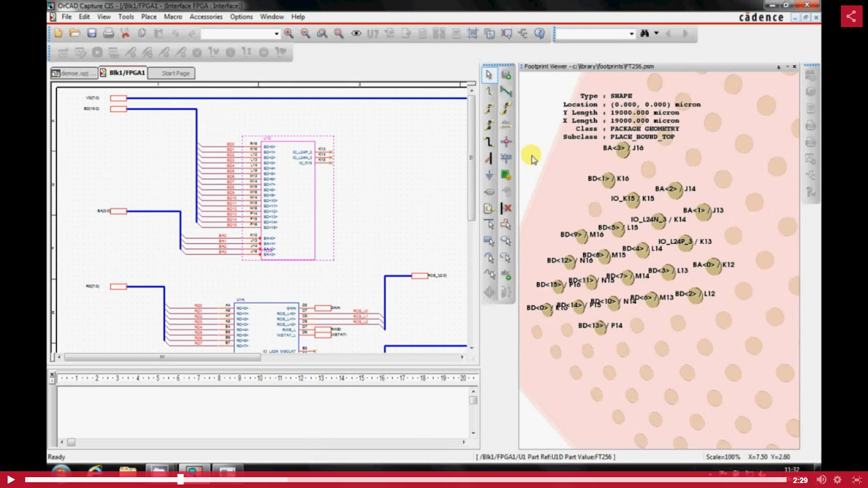Choose the Place Wire tool
Image resolution: width=868 pixels, height=488 pixels.
coord(489,92)
